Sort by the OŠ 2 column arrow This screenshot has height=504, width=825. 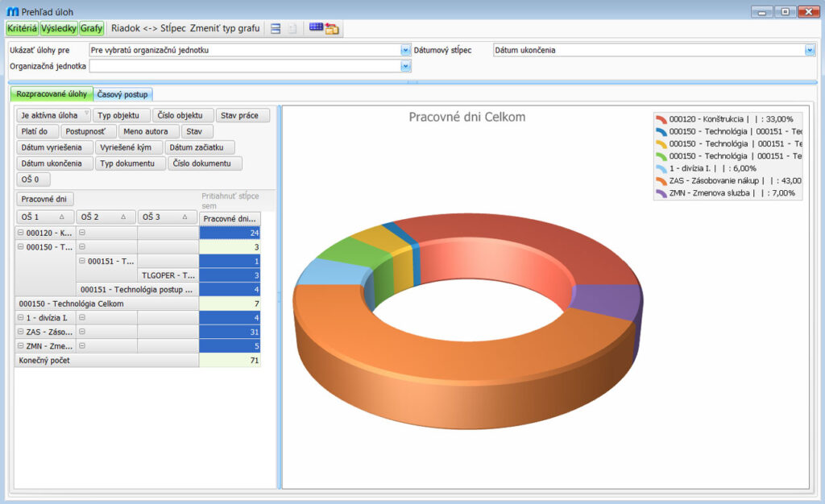[122, 217]
